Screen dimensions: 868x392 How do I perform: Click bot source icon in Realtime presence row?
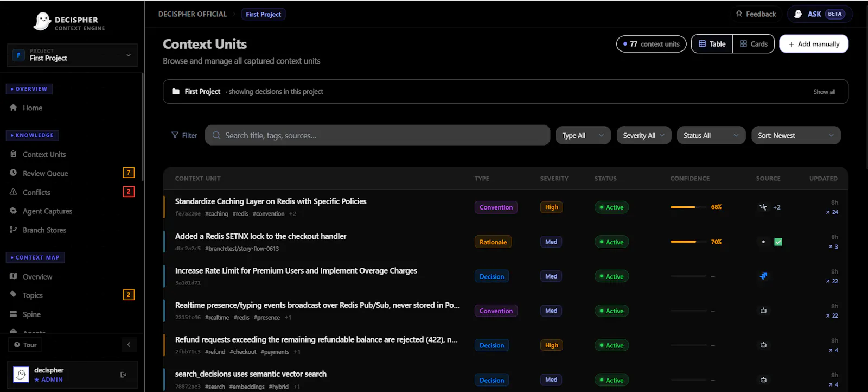point(763,311)
